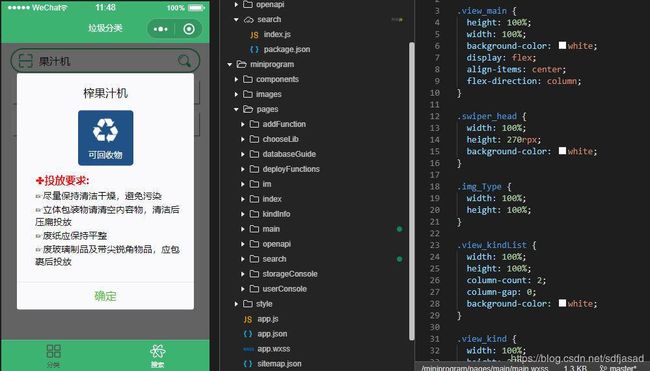Switch to the 搜索 bottom tab
The width and height of the screenshot is (650, 371).
click(x=158, y=356)
